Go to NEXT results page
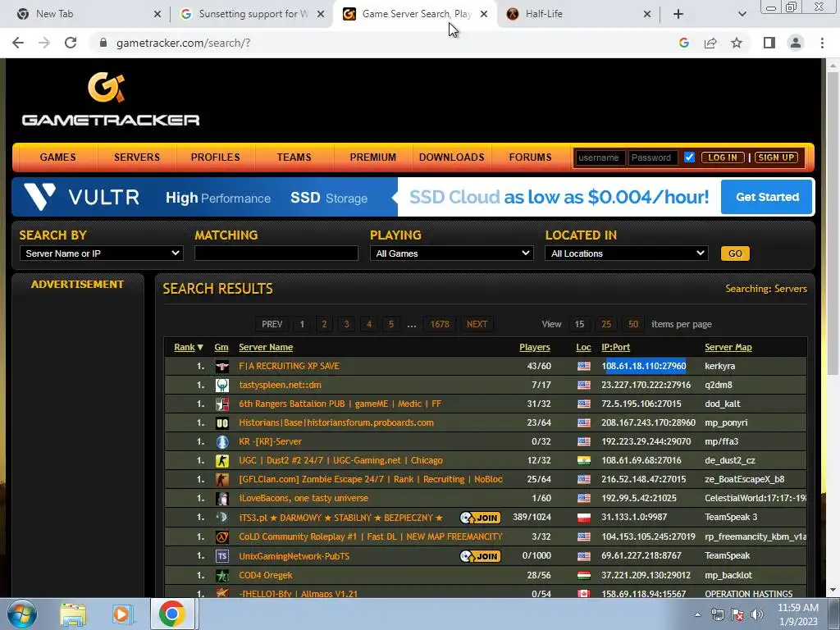Image resolution: width=840 pixels, height=630 pixels. [x=477, y=324]
